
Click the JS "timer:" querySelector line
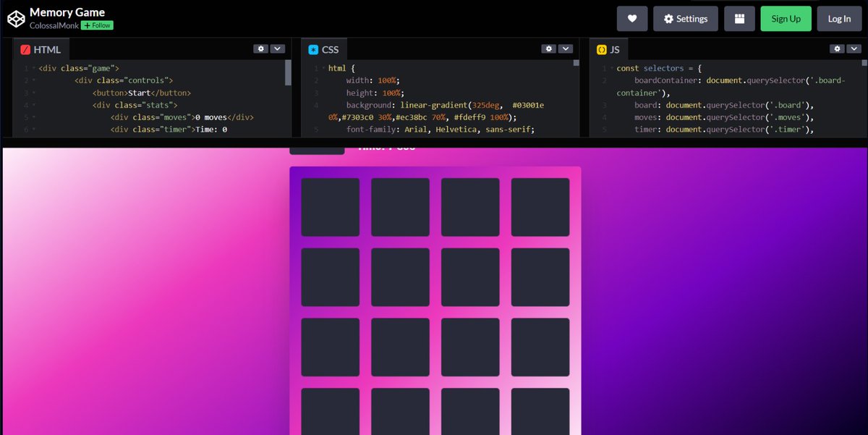tap(724, 130)
